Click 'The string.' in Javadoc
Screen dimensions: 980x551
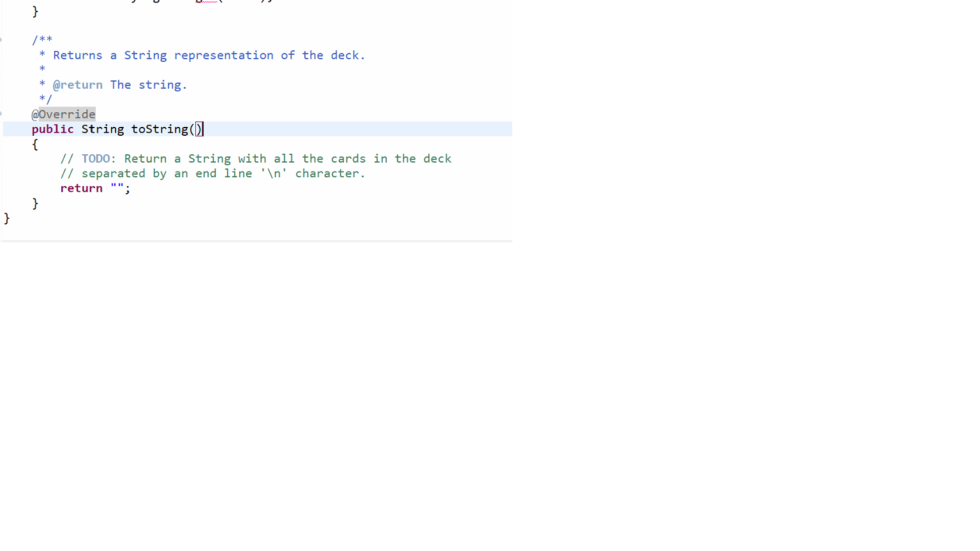pyautogui.click(x=149, y=85)
